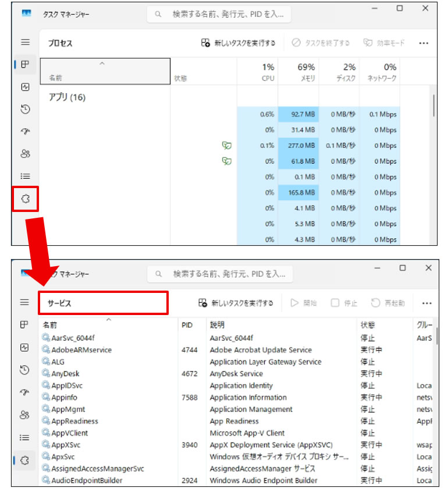
Task: Select AssignedAccessManagerSvc service row
Action: click(236, 468)
